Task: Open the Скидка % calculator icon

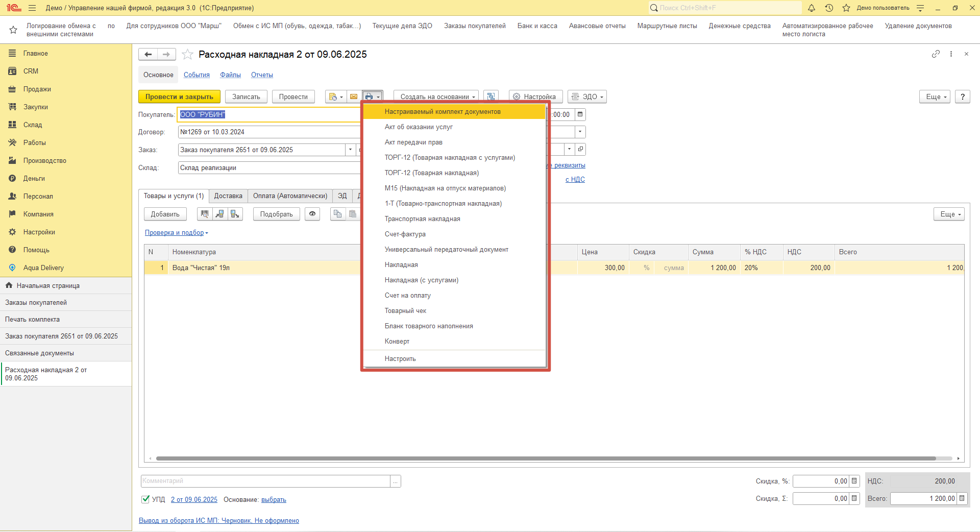Action: 854,481
